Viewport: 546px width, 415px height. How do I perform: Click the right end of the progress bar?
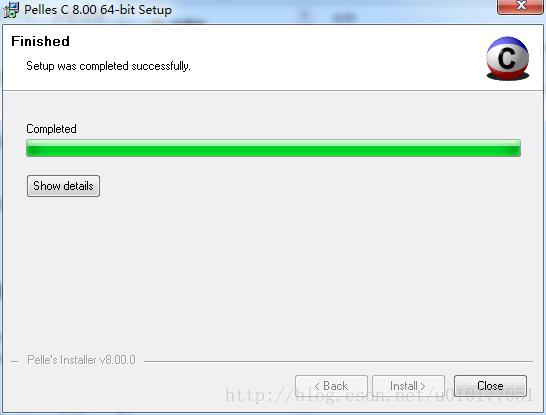click(x=516, y=148)
